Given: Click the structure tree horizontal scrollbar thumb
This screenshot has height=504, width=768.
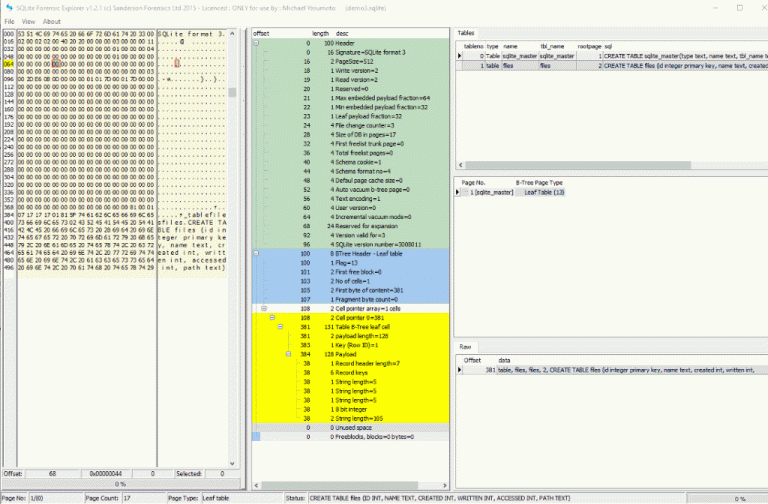Looking at the screenshot, I should pyautogui.click(x=339, y=485).
